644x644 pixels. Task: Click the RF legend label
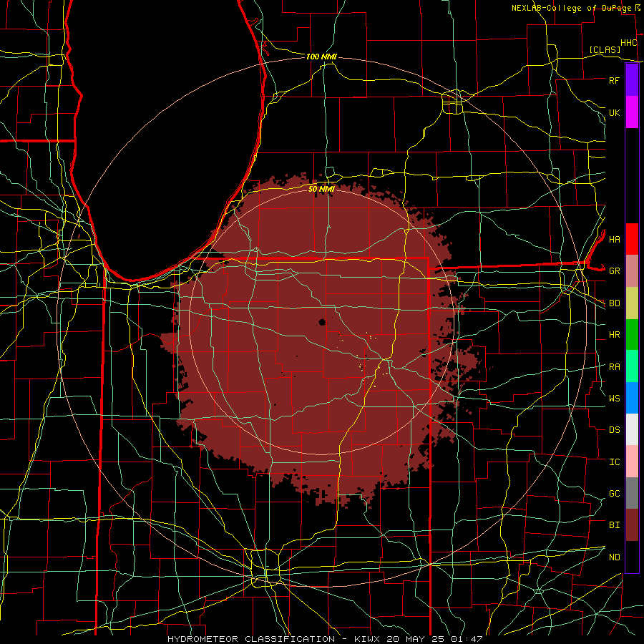(614, 80)
